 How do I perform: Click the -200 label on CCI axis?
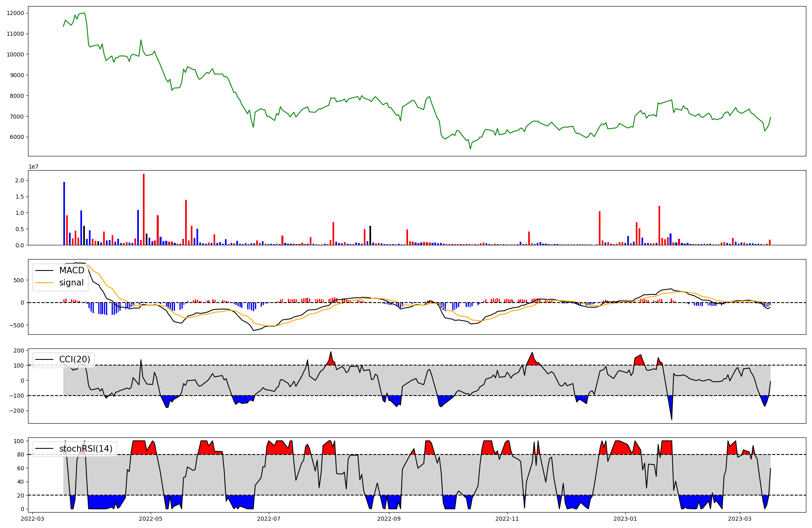pos(17,411)
